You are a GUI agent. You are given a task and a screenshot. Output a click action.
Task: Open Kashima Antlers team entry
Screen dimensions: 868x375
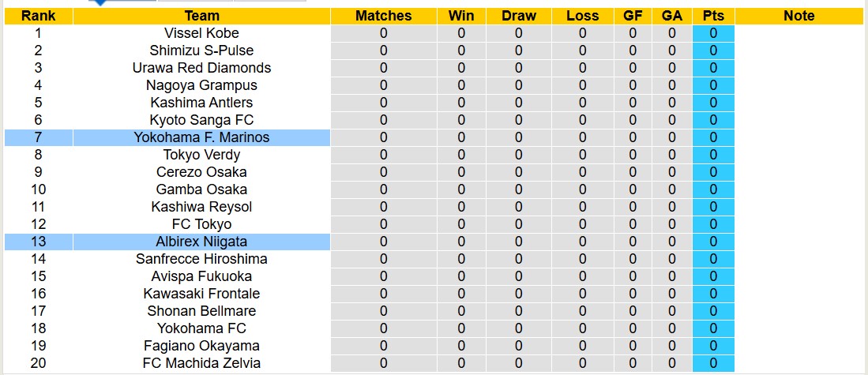click(x=201, y=103)
